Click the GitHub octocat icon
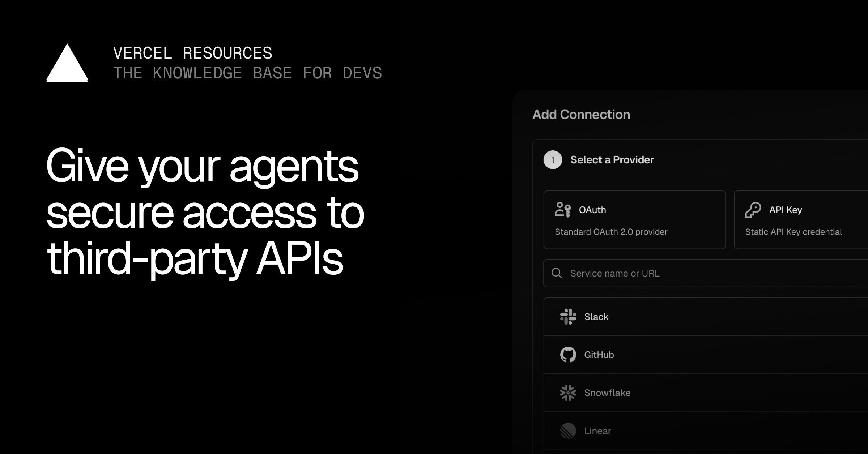The height and width of the screenshot is (454, 868). (568, 355)
